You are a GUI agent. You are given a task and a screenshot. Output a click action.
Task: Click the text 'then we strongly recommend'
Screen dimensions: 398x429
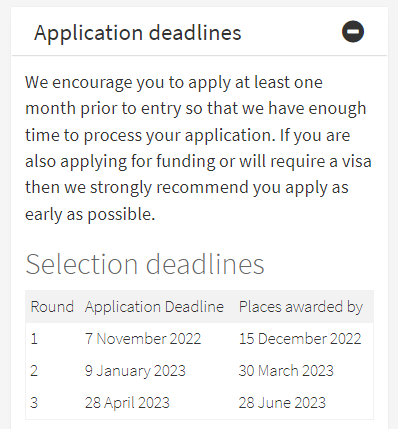click(x=137, y=188)
